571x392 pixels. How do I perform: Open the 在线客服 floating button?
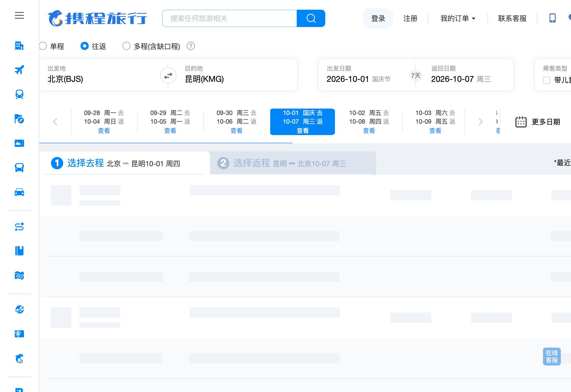[x=552, y=357]
